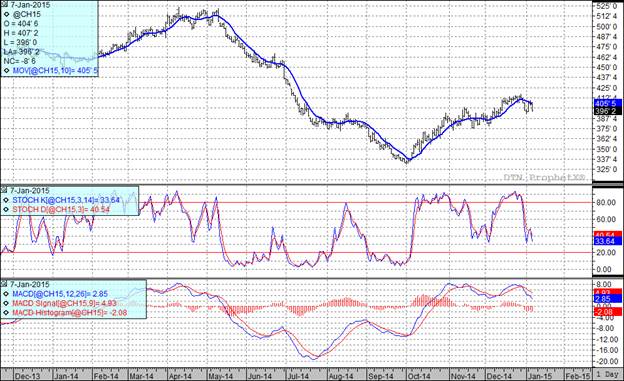Click the red 40.54 stochastic D value tag
This screenshot has width=624, height=381.
click(607, 235)
